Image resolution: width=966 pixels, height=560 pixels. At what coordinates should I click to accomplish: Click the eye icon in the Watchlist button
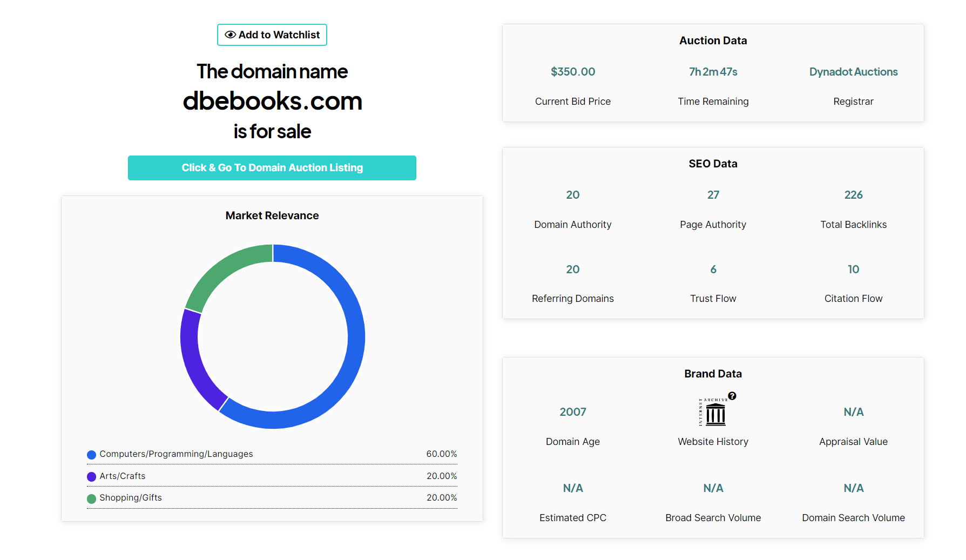tap(230, 35)
